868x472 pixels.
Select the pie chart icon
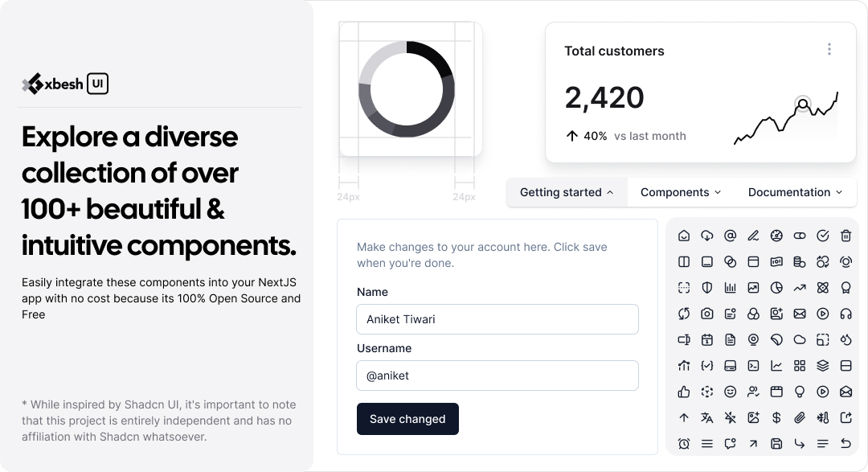click(776, 287)
